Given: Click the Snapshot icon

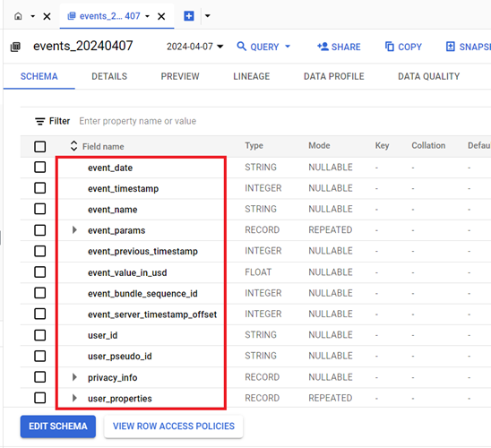Looking at the screenshot, I should 451,47.
